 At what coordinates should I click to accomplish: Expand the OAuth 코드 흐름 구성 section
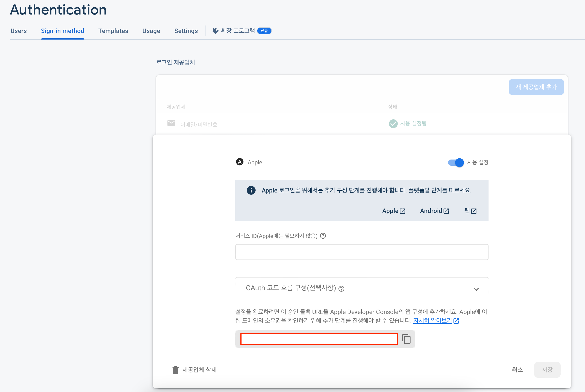[x=362, y=288]
